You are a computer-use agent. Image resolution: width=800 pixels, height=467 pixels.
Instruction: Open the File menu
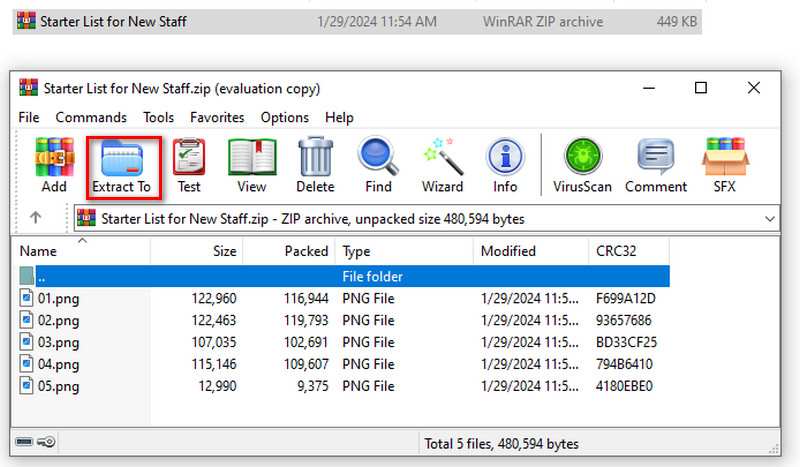[x=29, y=117]
